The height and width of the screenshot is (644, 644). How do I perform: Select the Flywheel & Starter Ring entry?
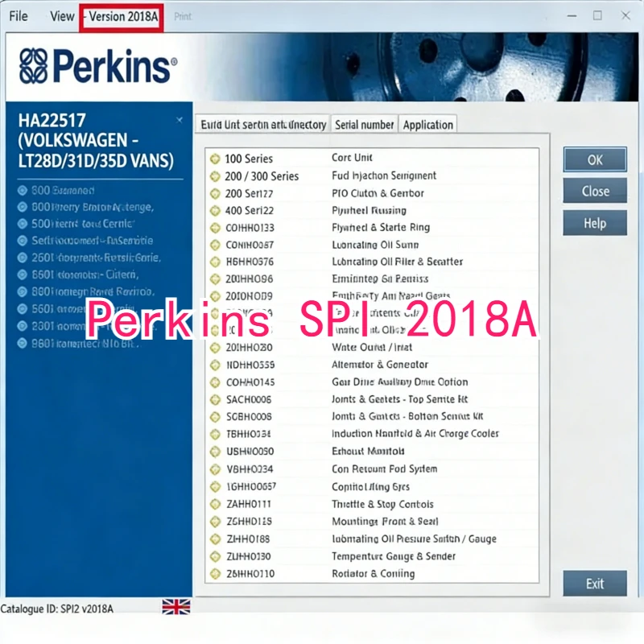coord(381,228)
